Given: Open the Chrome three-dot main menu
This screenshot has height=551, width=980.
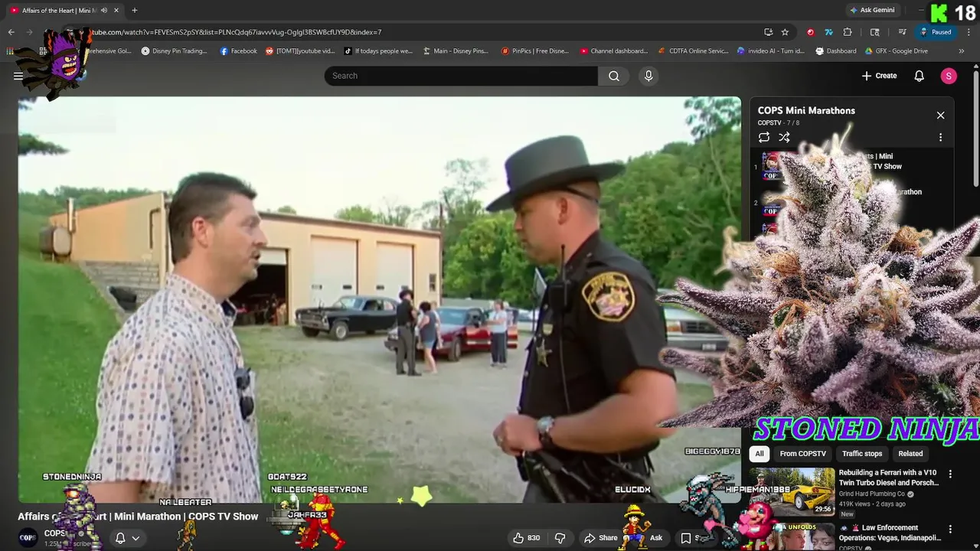Looking at the screenshot, I should pos(969,32).
